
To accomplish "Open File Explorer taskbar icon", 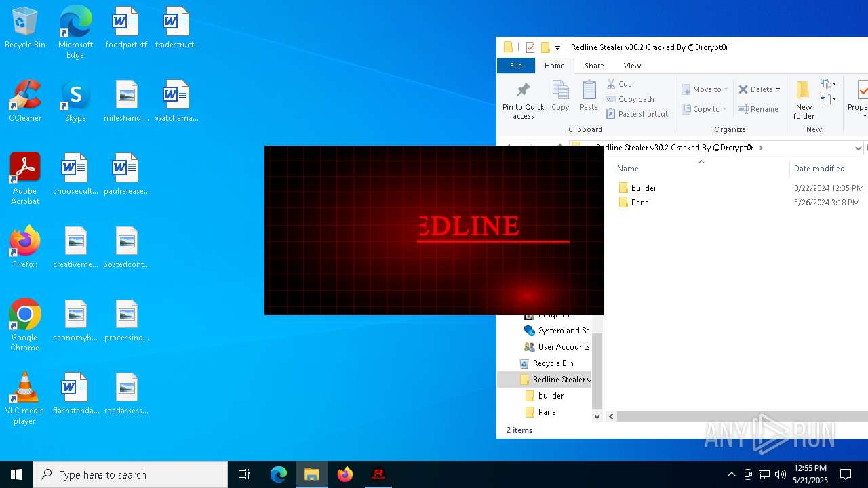I will tap(312, 474).
